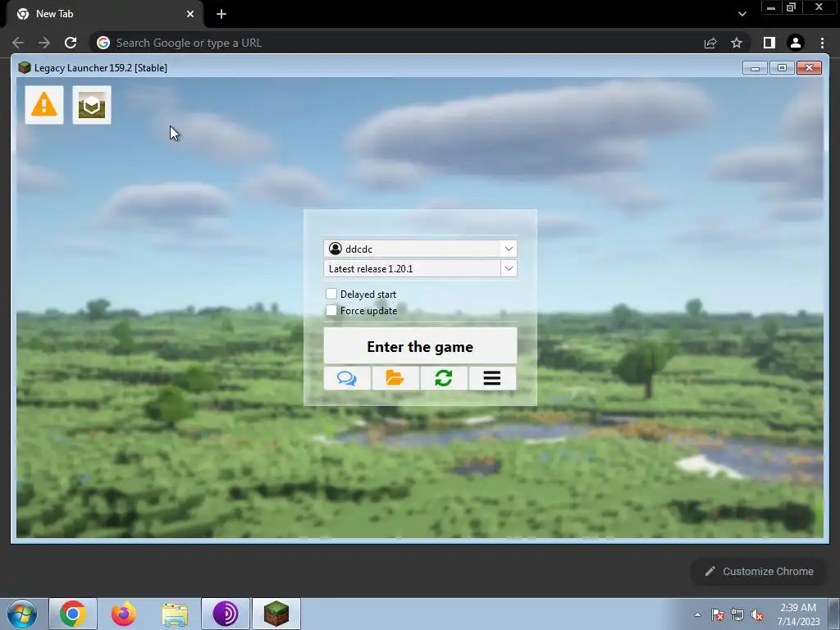Screen dimensions: 840x630
Task: Refresh versions with green arrows icon
Action: (444, 379)
